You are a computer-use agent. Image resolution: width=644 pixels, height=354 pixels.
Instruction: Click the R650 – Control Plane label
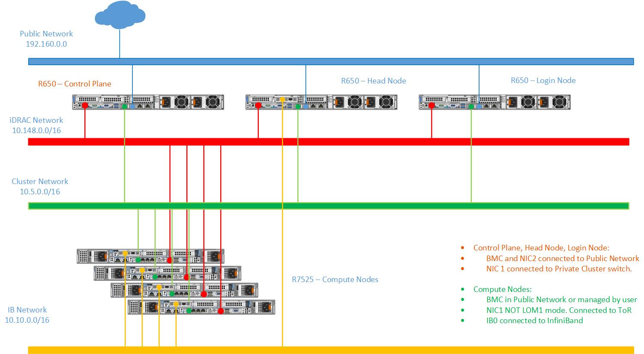(75, 83)
